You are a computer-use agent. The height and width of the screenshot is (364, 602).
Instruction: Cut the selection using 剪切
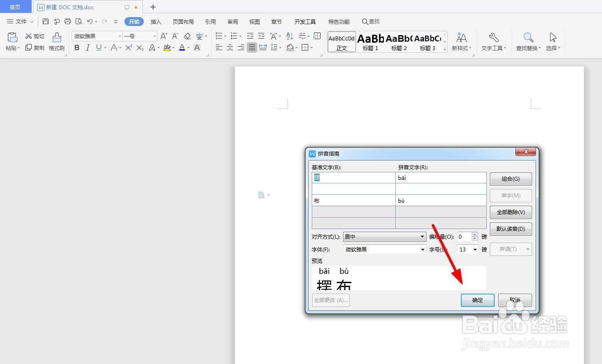pos(35,36)
